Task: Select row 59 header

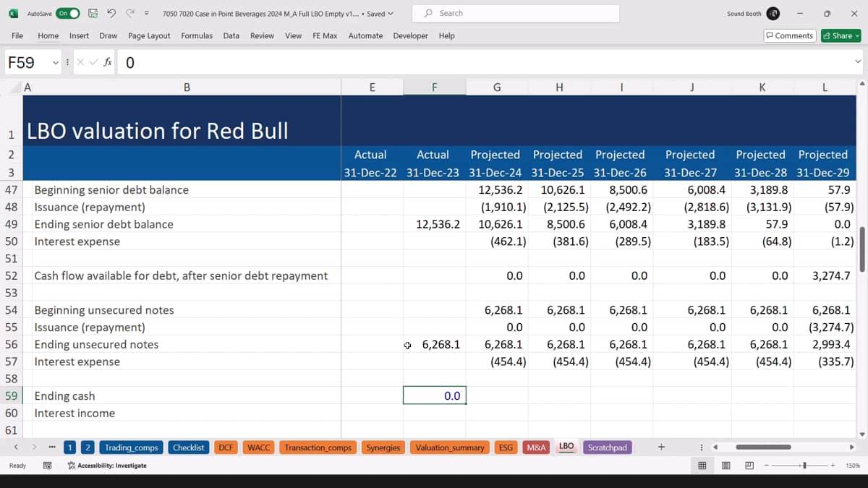Action: coord(11,396)
